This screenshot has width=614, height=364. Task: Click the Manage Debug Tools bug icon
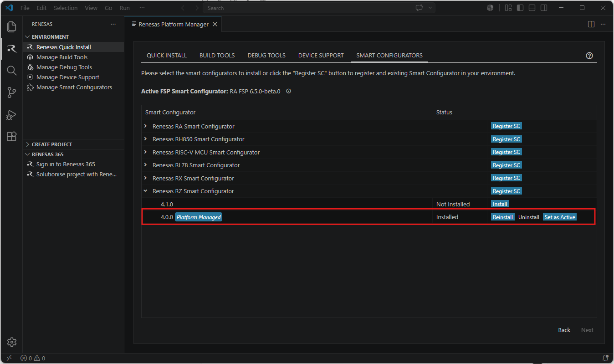(30, 67)
